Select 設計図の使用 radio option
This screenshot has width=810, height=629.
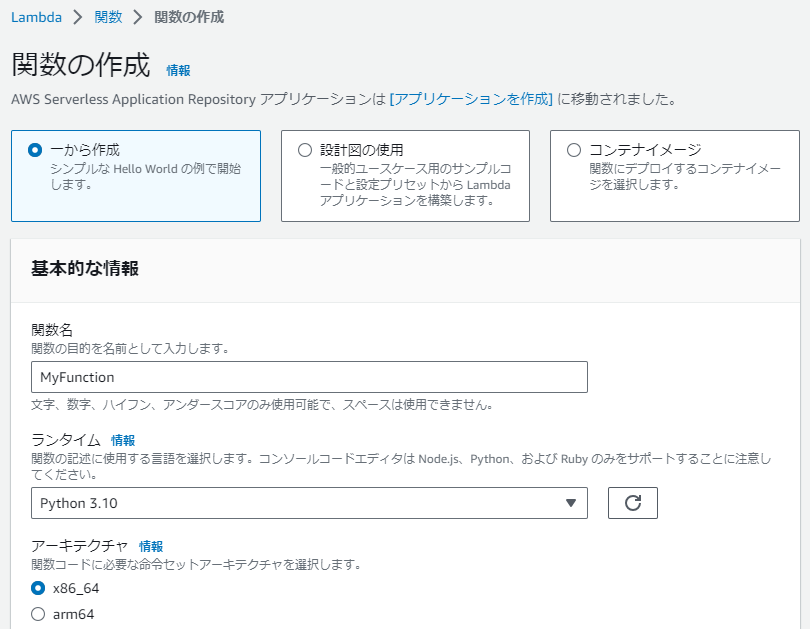click(x=305, y=150)
